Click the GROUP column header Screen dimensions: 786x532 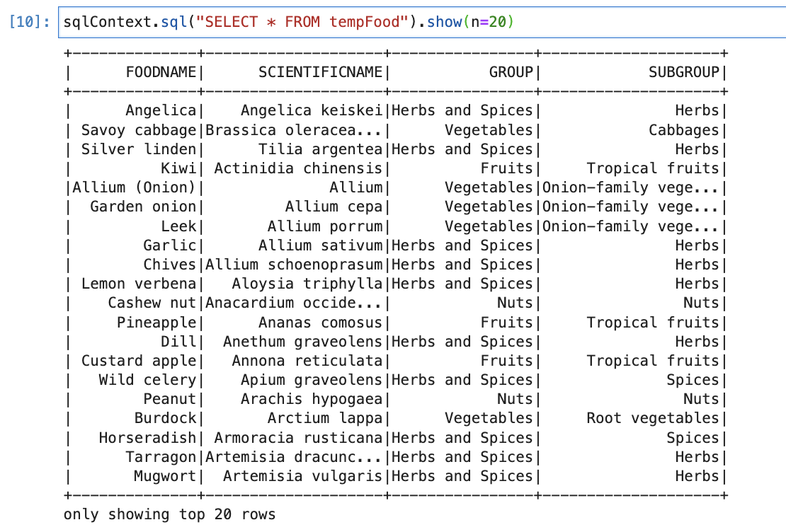(x=511, y=71)
